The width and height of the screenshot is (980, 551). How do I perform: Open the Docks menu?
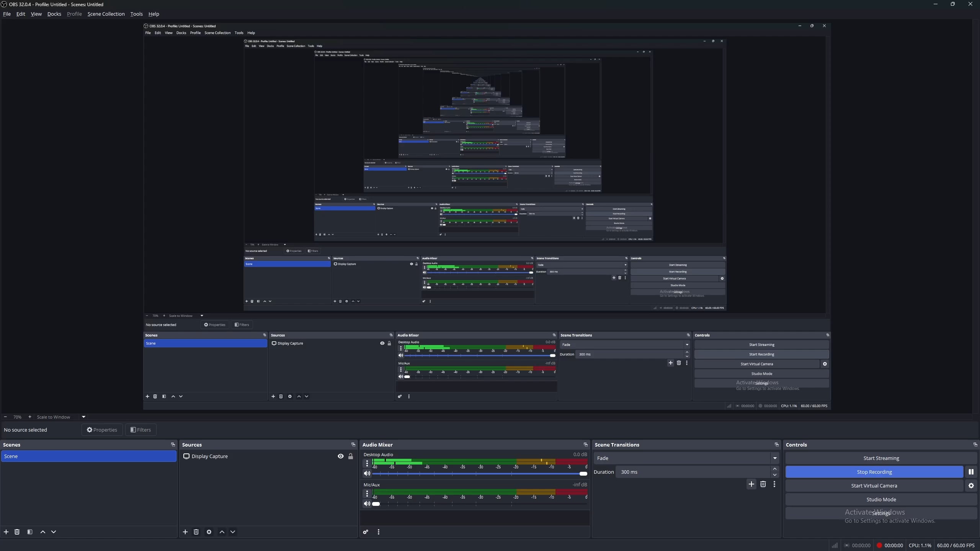click(x=54, y=14)
